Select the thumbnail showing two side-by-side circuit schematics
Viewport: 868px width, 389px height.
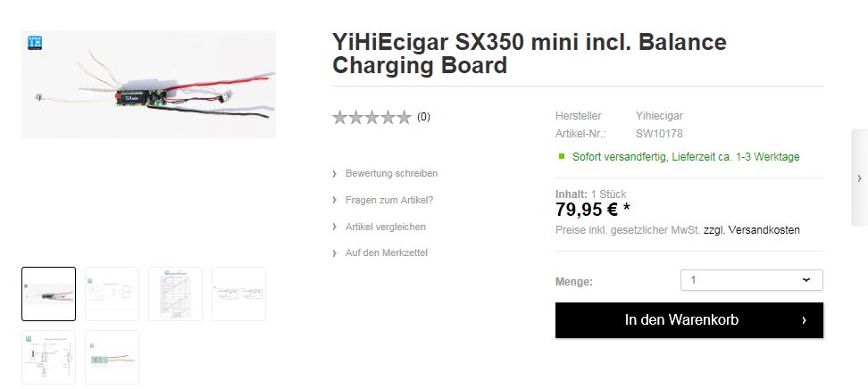pos(238,294)
